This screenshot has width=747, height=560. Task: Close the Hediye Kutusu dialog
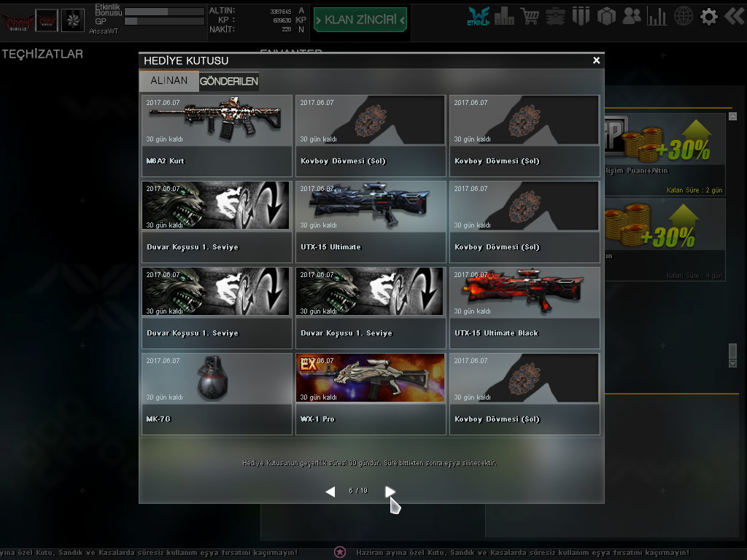click(596, 61)
